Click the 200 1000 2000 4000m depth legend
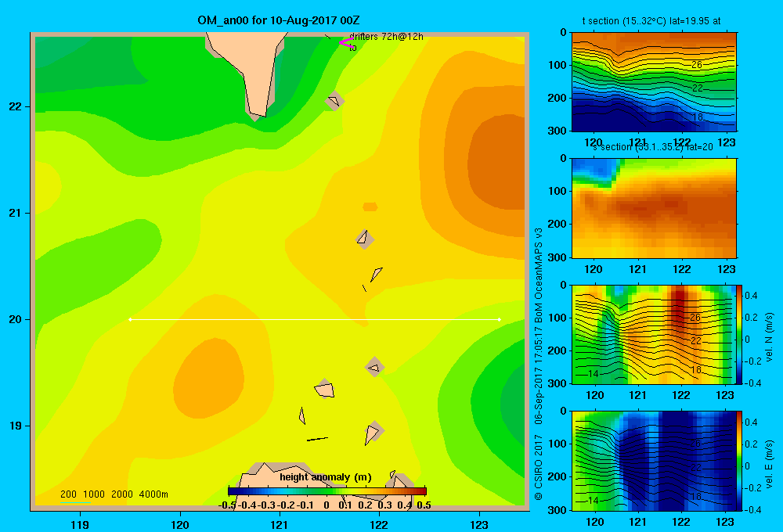783x532 pixels. (114, 494)
